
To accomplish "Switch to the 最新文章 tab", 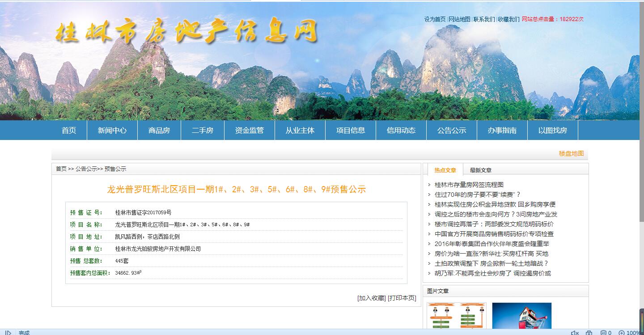I will coord(481,170).
